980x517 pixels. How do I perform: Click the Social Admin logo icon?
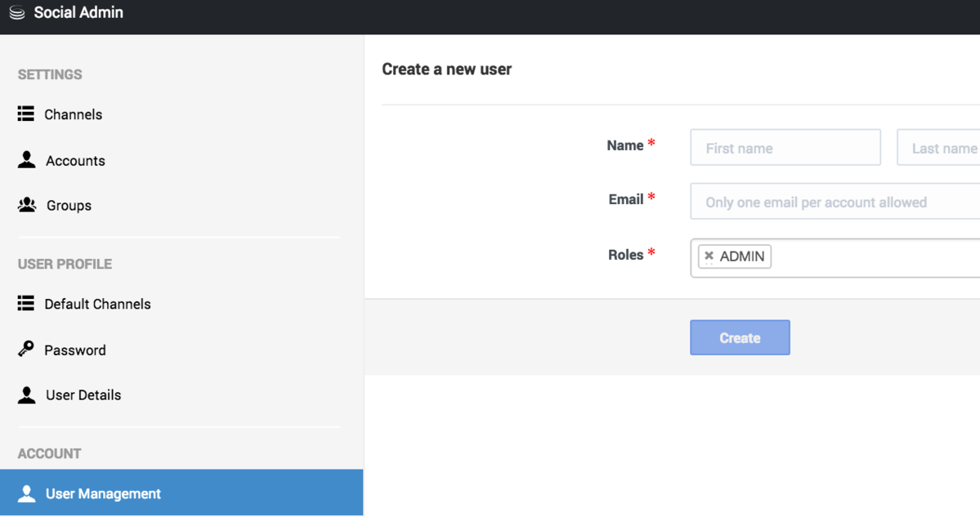pos(17,12)
